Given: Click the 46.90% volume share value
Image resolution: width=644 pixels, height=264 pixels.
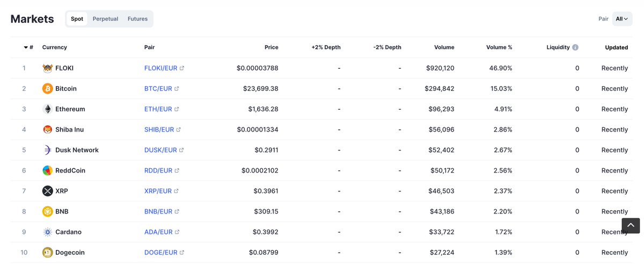Looking at the screenshot, I should tap(500, 68).
